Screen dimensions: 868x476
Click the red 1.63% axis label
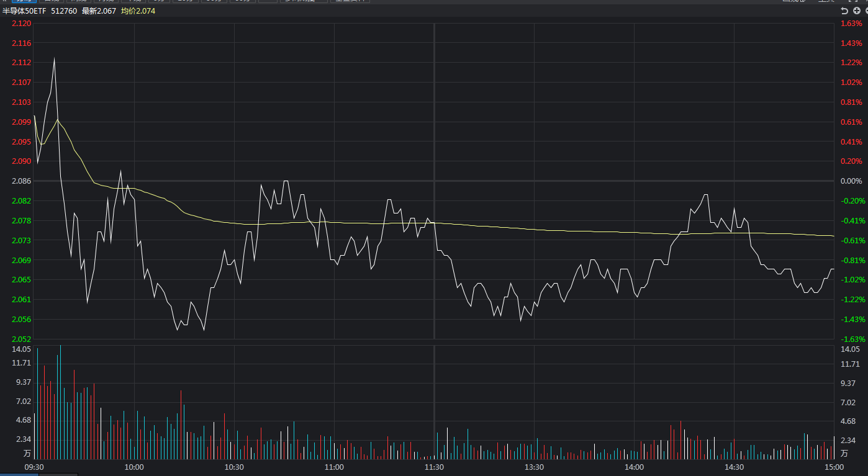851,24
